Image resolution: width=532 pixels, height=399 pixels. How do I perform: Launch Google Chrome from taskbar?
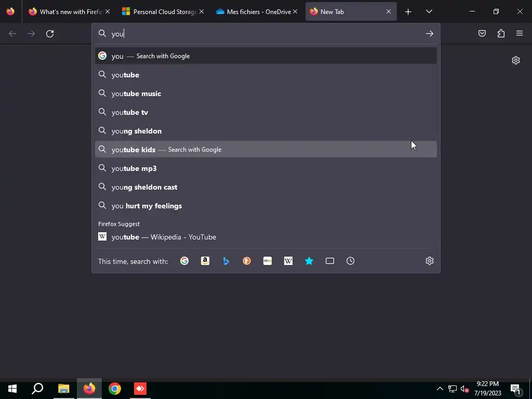click(115, 389)
